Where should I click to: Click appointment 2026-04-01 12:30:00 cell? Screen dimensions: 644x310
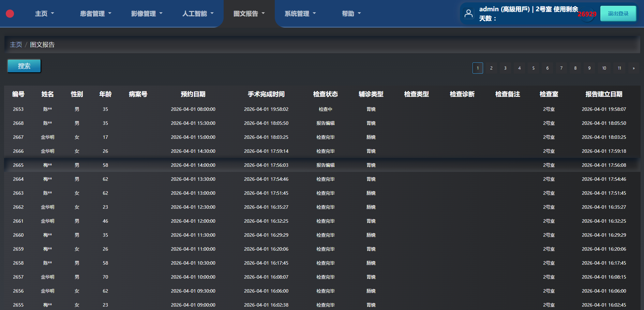[x=193, y=207]
